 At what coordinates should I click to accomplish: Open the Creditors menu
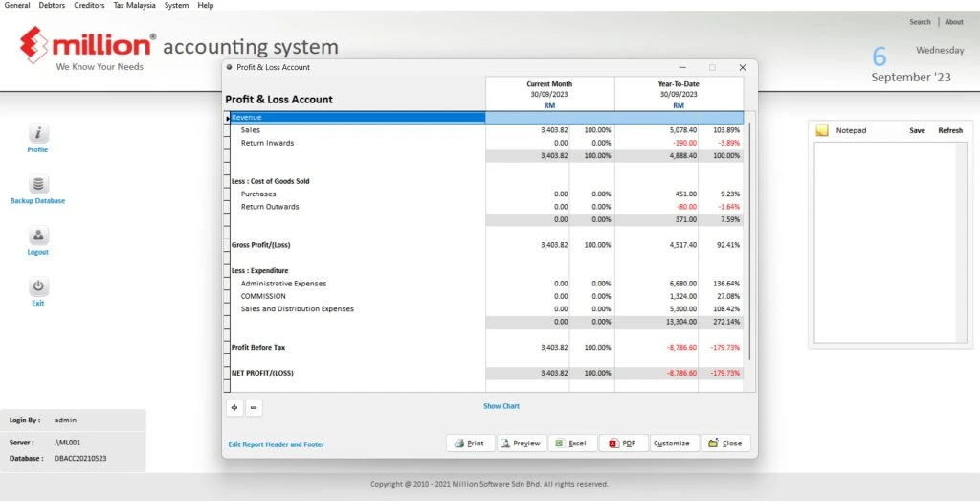click(89, 6)
